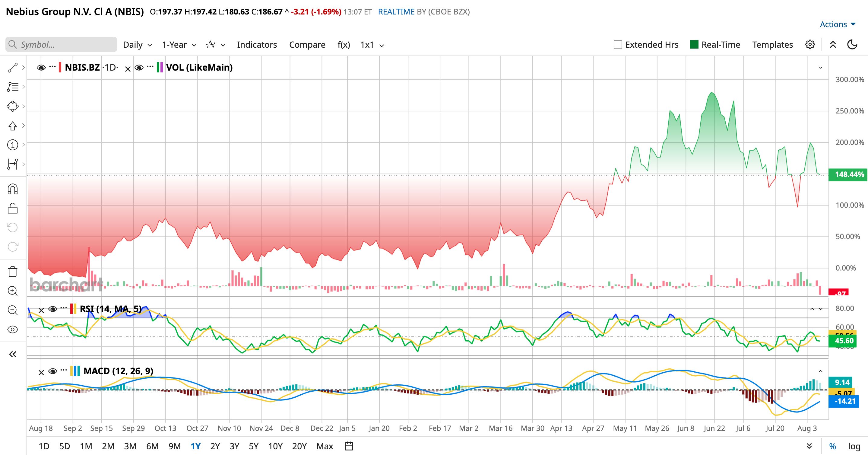Click the MACD indicator color swatch
868x455 pixels.
point(75,371)
